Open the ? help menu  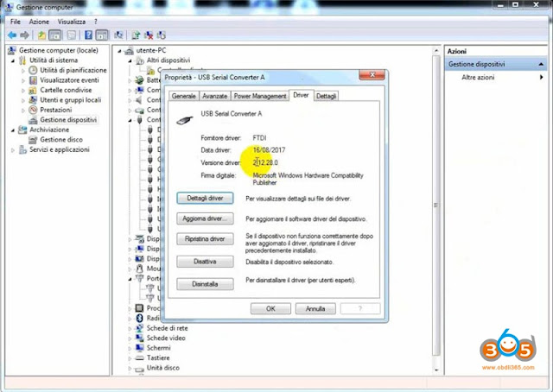tap(96, 22)
